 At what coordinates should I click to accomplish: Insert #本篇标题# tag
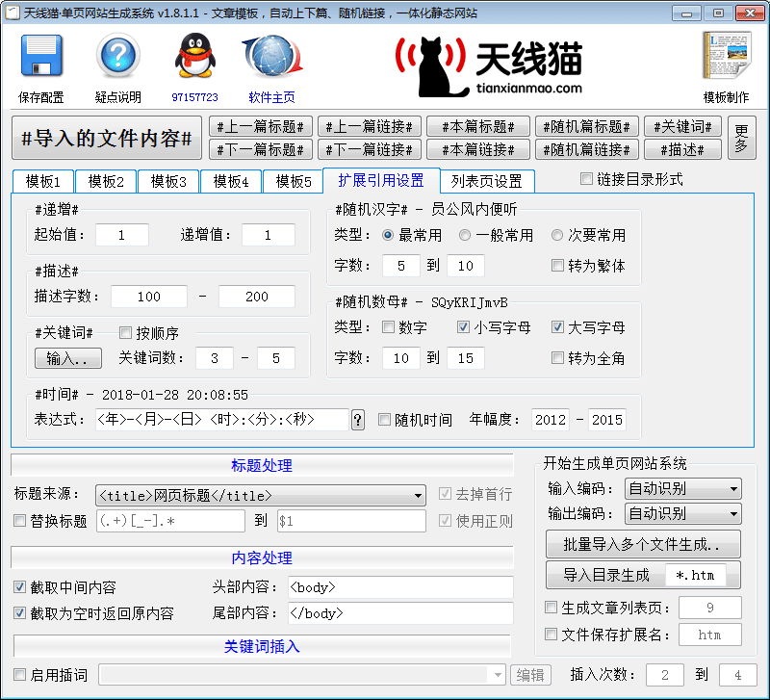[x=478, y=127]
